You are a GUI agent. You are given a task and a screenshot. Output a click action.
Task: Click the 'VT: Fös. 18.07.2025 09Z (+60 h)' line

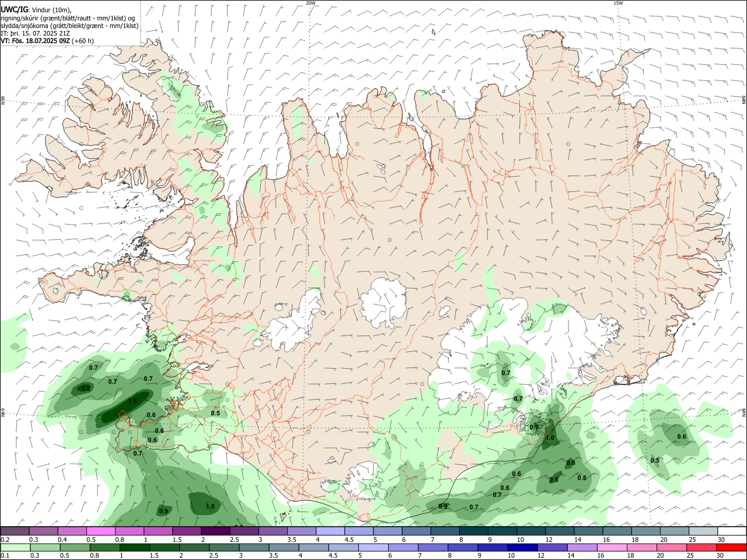(x=47, y=41)
